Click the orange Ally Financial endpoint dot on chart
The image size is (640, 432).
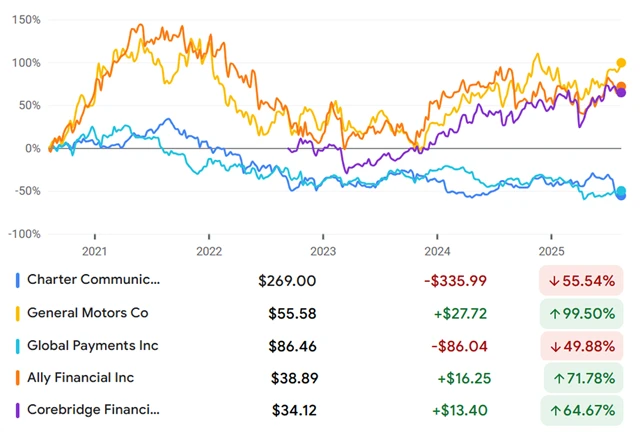[621, 87]
